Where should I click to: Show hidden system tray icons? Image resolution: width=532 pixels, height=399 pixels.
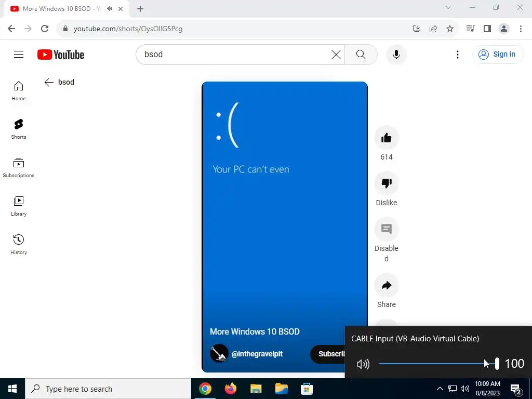click(440, 389)
